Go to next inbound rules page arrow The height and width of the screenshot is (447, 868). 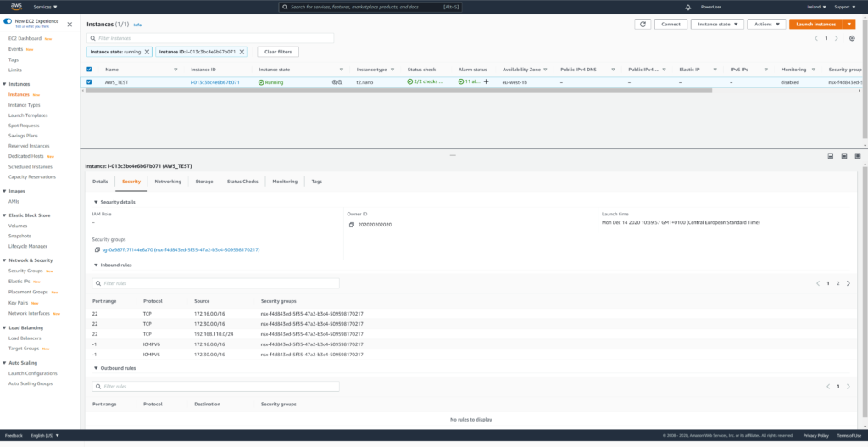point(848,283)
